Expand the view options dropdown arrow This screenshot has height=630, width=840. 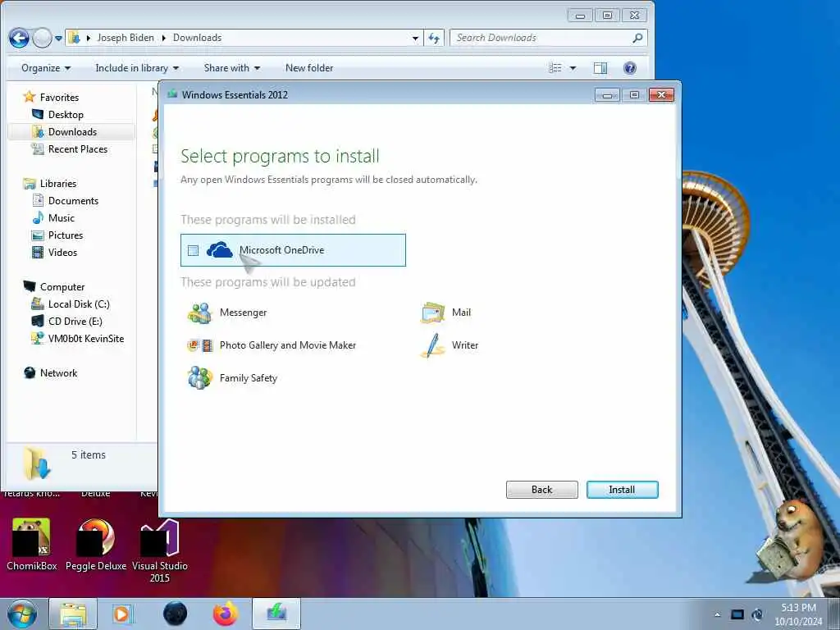[573, 68]
